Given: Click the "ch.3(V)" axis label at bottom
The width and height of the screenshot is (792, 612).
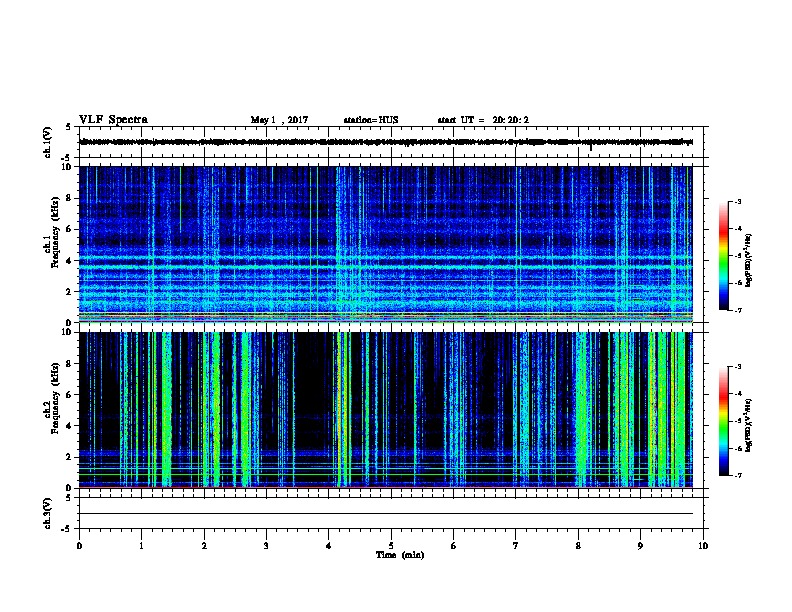Looking at the screenshot, I should click(48, 514).
